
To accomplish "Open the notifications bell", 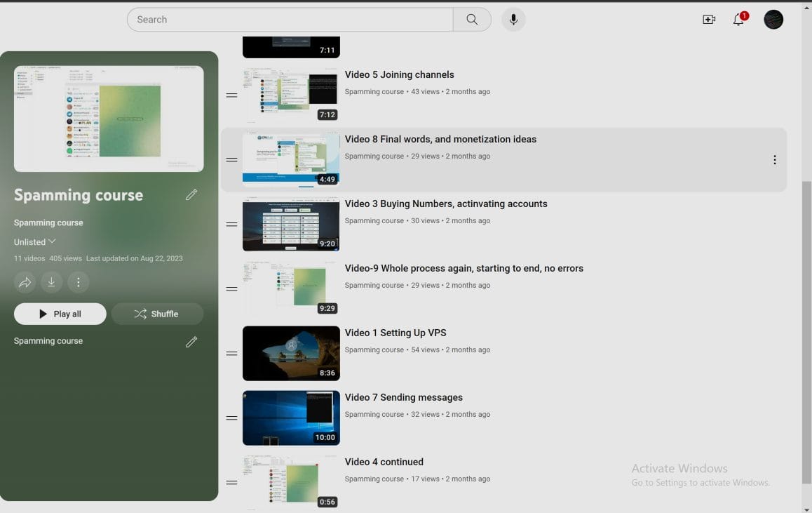I will 738,20.
